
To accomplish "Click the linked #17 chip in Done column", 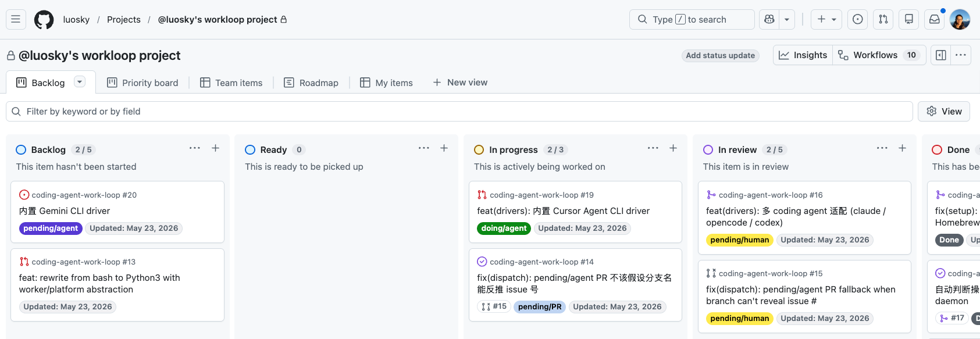I will [952, 318].
